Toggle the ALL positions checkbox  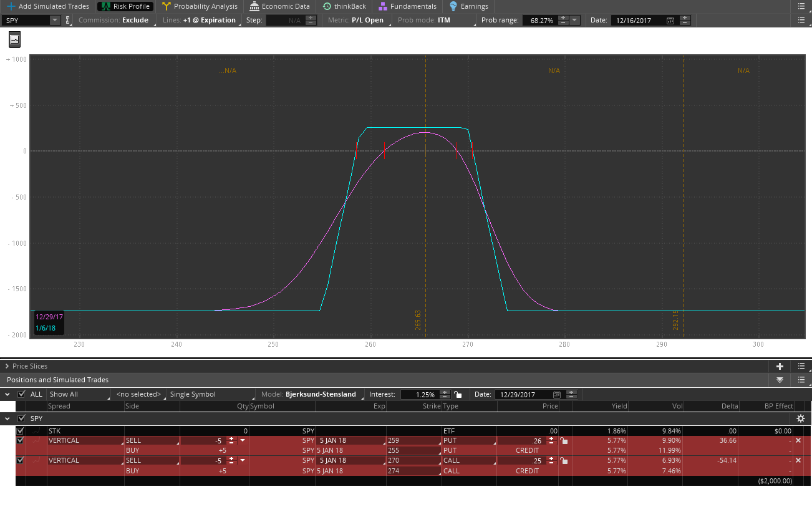tap(22, 394)
